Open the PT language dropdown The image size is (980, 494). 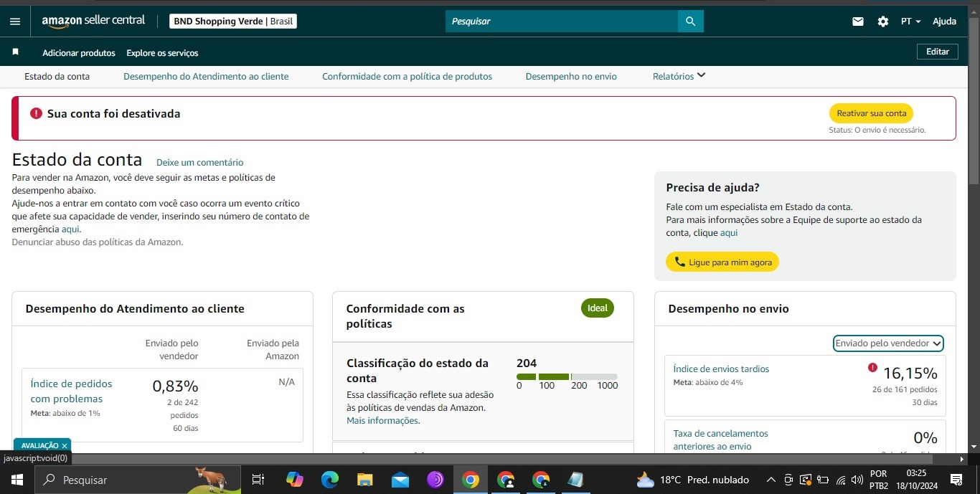(x=910, y=22)
